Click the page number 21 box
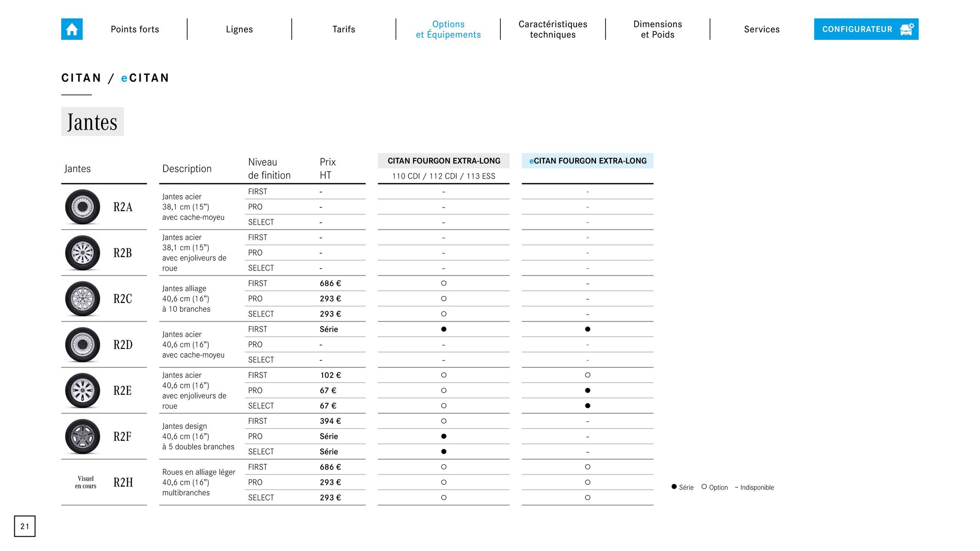 point(25,526)
